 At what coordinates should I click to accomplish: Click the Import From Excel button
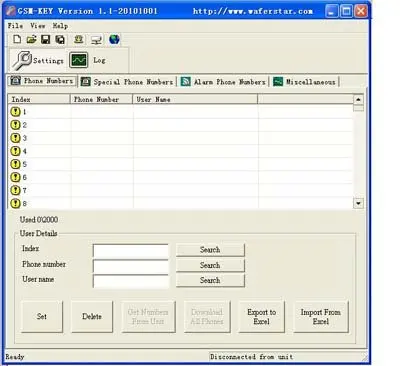click(321, 316)
